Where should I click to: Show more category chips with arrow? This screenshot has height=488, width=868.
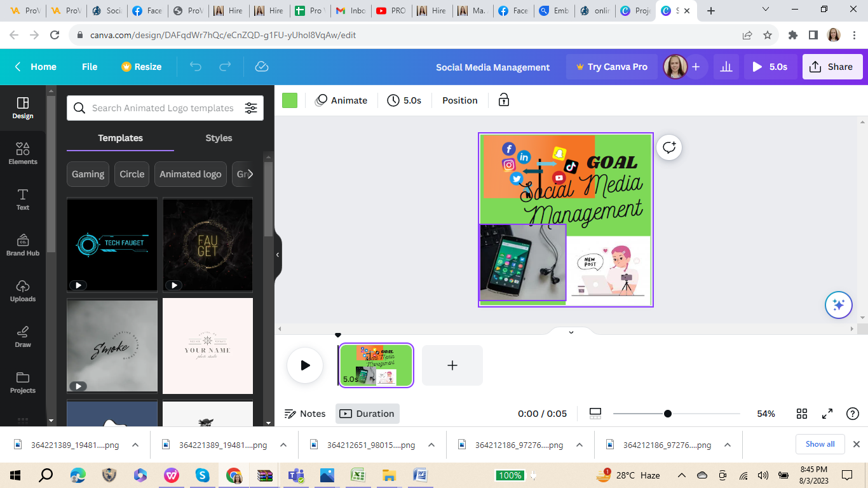250,174
